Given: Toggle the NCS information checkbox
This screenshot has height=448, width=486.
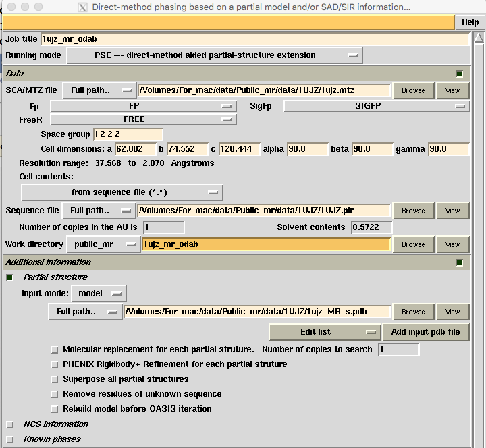Looking at the screenshot, I should [x=10, y=425].
